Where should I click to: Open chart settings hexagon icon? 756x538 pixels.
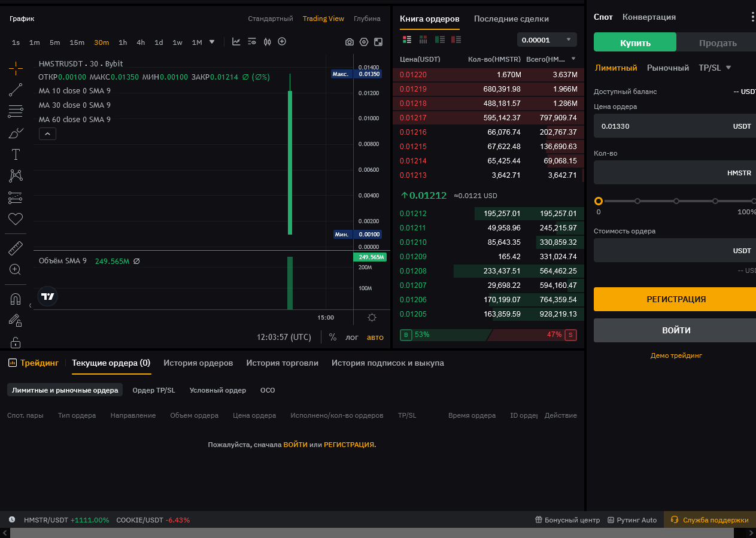[x=364, y=42]
